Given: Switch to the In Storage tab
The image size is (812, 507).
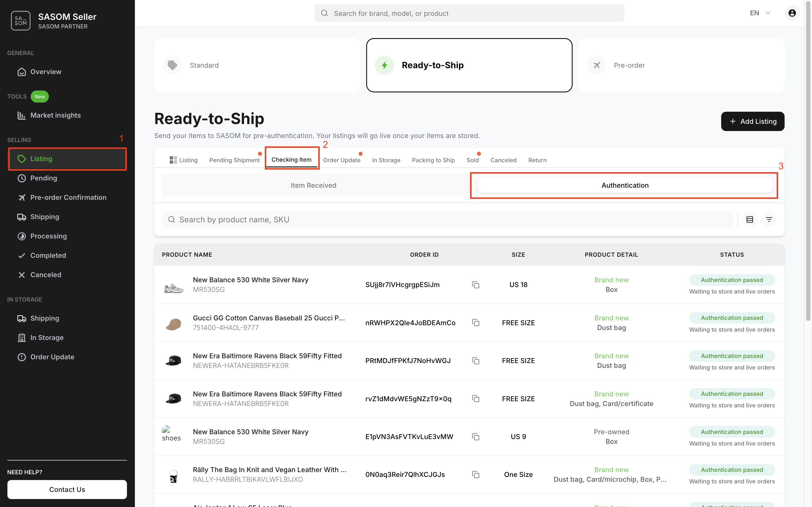Looking at the screenshot, I should tap(386, 160).
